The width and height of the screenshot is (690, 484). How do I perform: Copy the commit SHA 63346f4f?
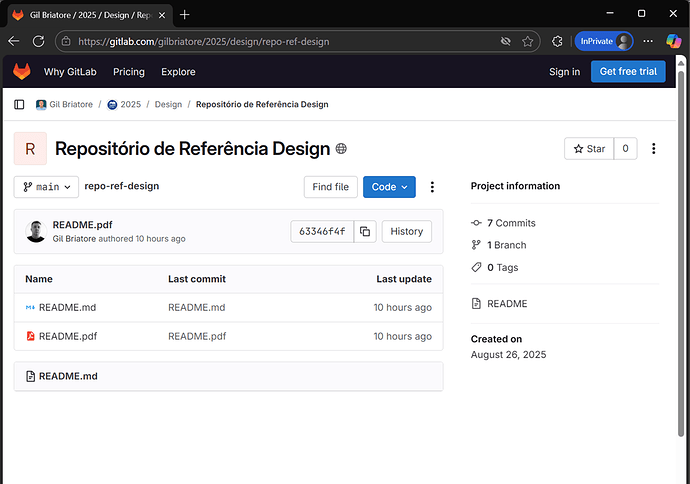tap(365, 231)
